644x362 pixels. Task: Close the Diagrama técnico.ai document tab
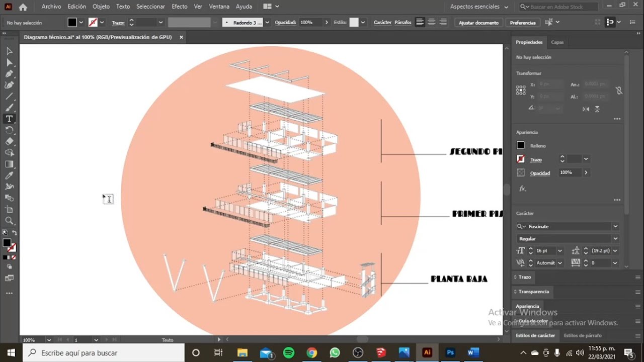(x=181, y=37)
